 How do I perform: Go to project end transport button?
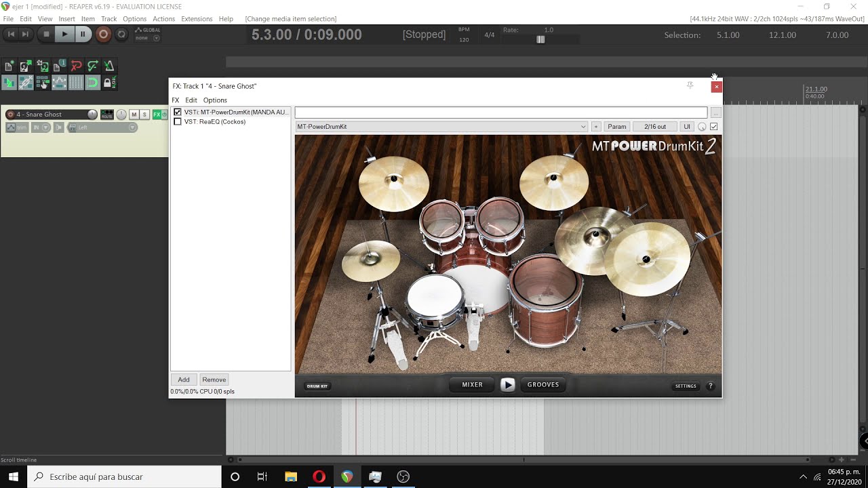(x=26, y=34)
